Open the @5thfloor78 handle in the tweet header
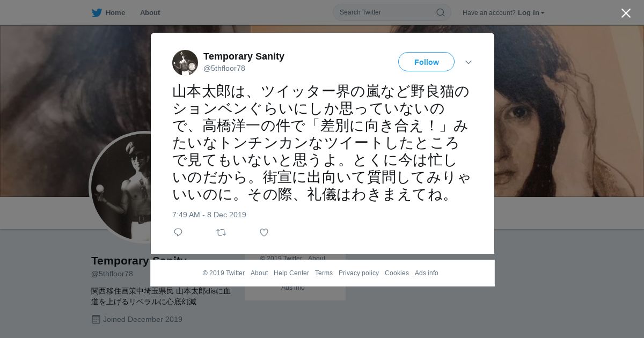 tap(224, 68)
